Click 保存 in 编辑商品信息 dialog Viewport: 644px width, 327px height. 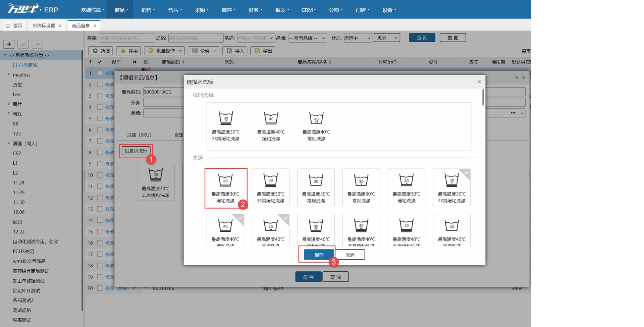pyautogui.click(x=308, y=277)
